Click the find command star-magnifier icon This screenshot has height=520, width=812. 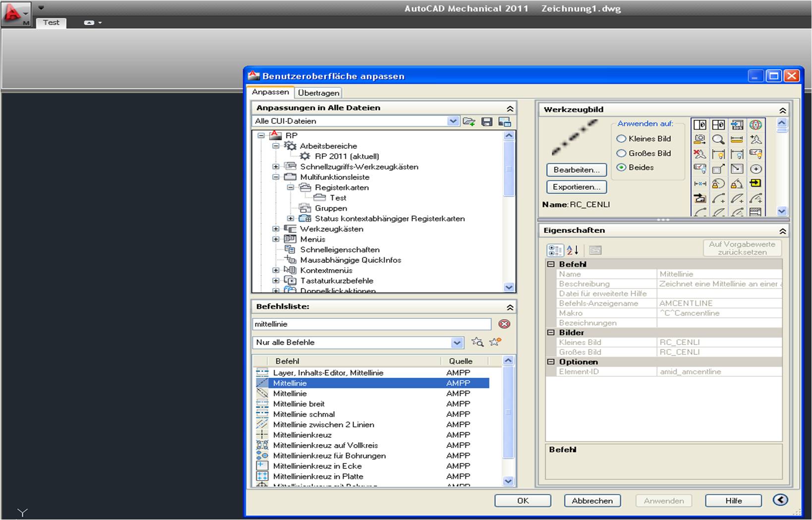(x=477, y=342)
